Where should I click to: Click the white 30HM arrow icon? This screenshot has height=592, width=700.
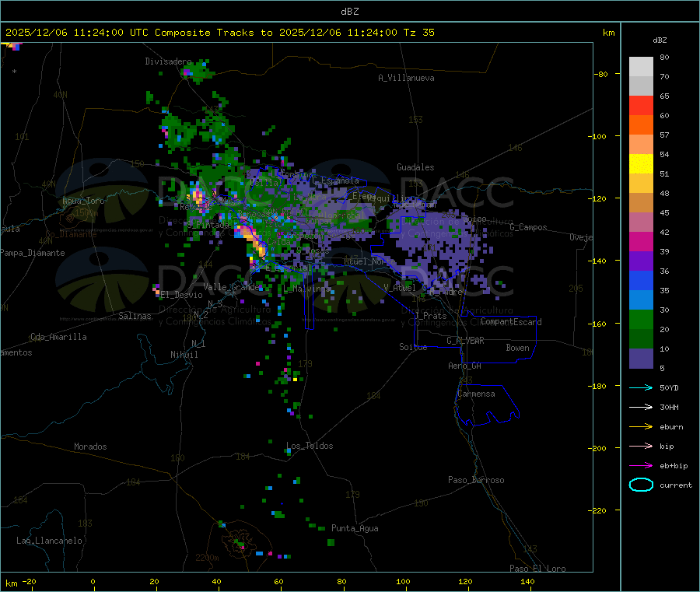pyautogui.click(x=641, y=407)
